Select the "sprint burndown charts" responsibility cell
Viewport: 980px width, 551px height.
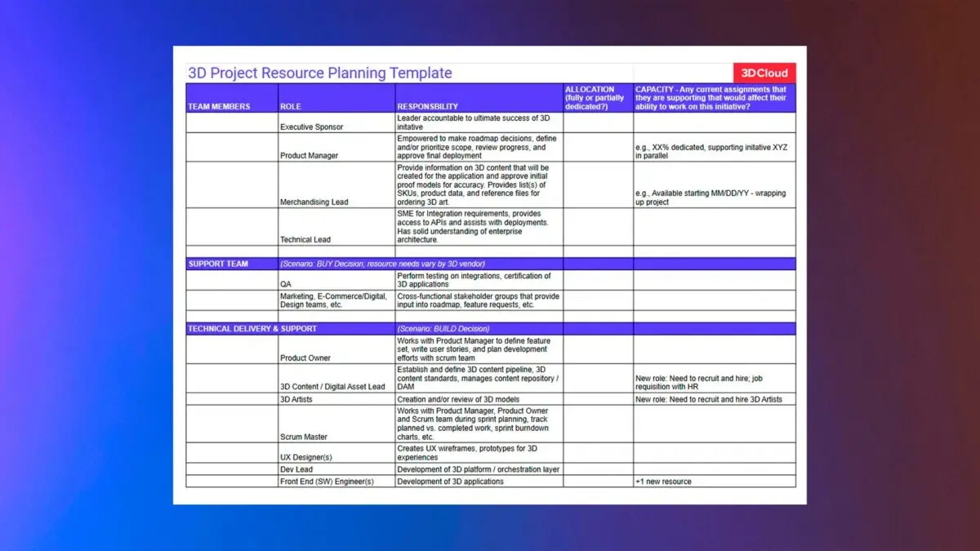pos(479,424)
